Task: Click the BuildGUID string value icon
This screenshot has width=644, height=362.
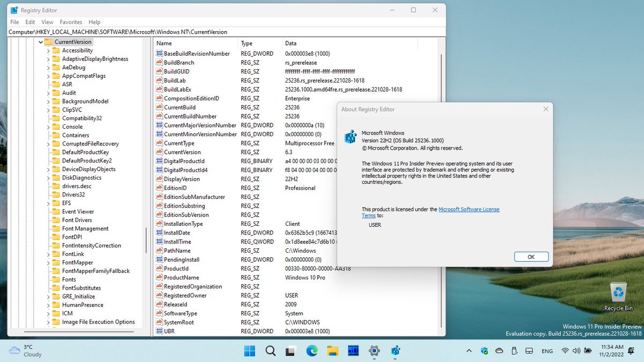Action: (159, 71)
